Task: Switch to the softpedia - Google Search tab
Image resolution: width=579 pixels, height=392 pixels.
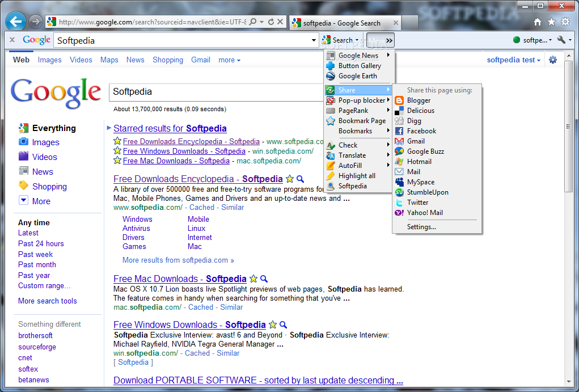Action: pyautogui.click(x=341, y=23)
